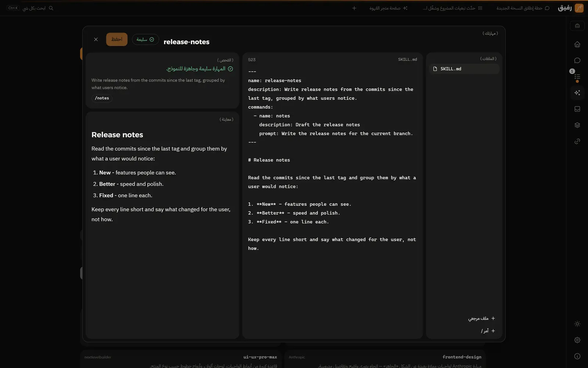Click the رفيق app logo

click(x=571, y=8)
